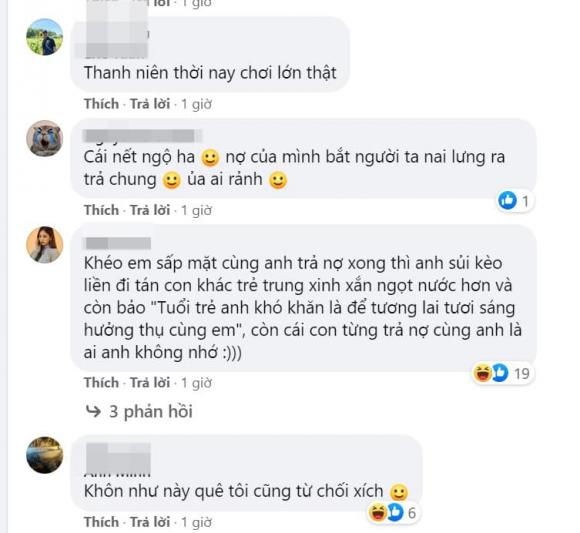Like the "Khéo em sấp mặt" comment
The image size is (580, 533).
pos(101,382)
